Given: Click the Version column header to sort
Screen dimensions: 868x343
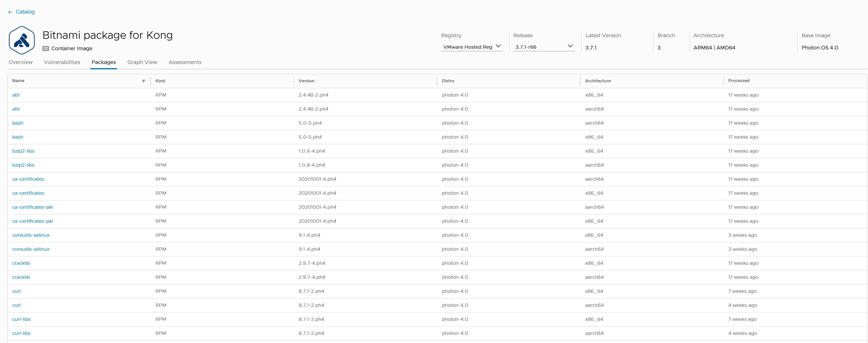Looking at the screenshot, I should tap(307, 80).
